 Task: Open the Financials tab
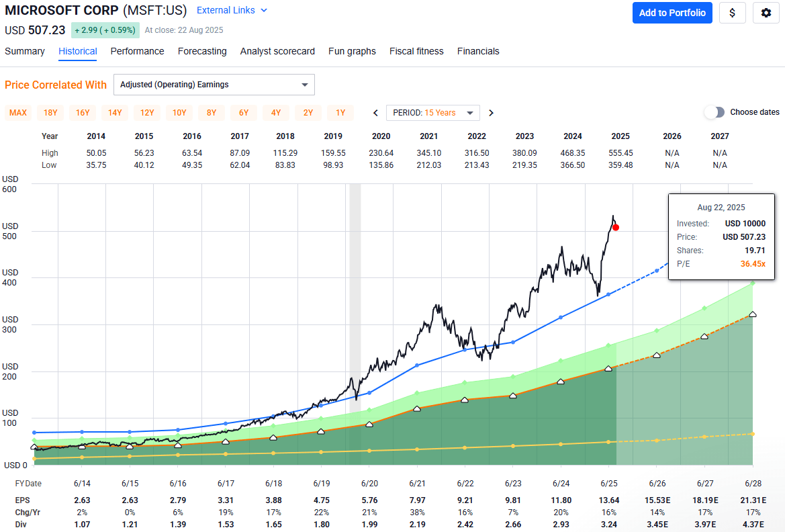(478, 51)
